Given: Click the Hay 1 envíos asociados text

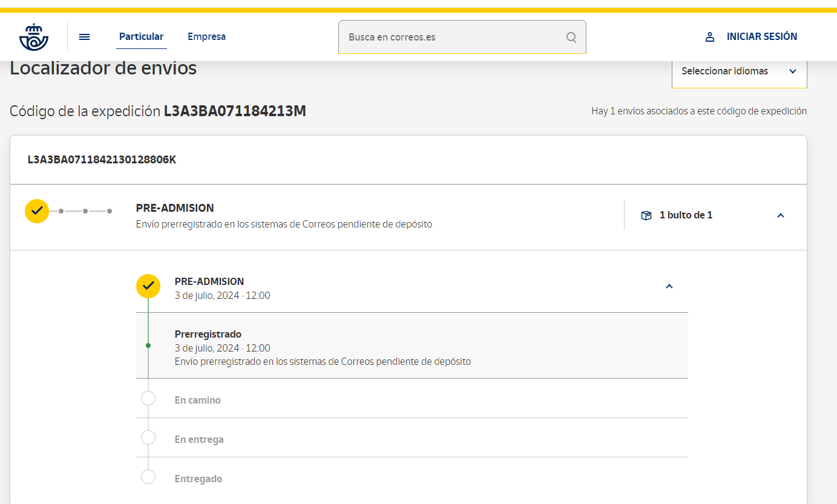Looking at the screenshot, I should click(x=699, y=111).
